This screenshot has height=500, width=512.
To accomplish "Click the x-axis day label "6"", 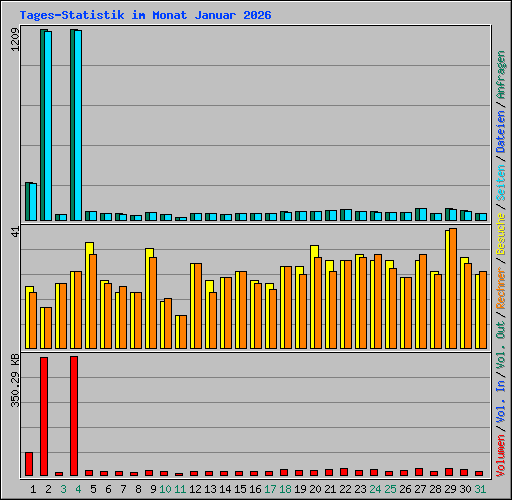I will click(108, 489).
